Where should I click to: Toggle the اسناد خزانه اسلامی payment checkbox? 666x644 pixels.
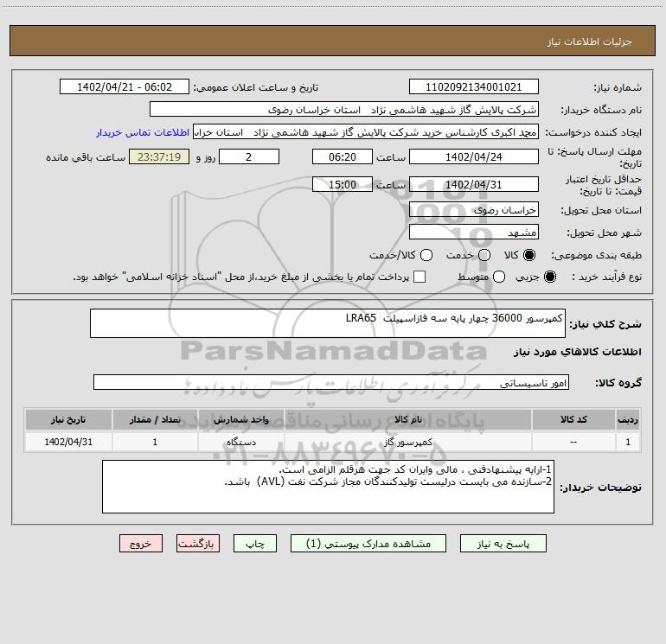[x=419, y=277]
